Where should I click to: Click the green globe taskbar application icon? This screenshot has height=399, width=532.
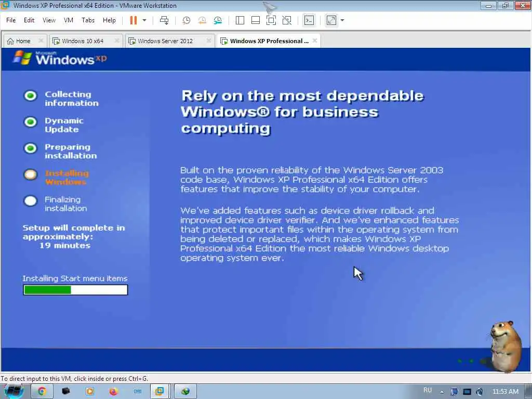pos(185,391)
